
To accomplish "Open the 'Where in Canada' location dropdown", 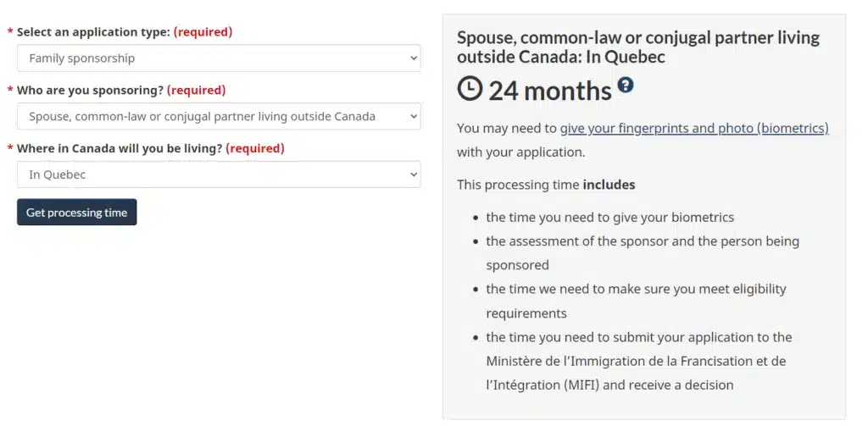I will tap(218, 174).
